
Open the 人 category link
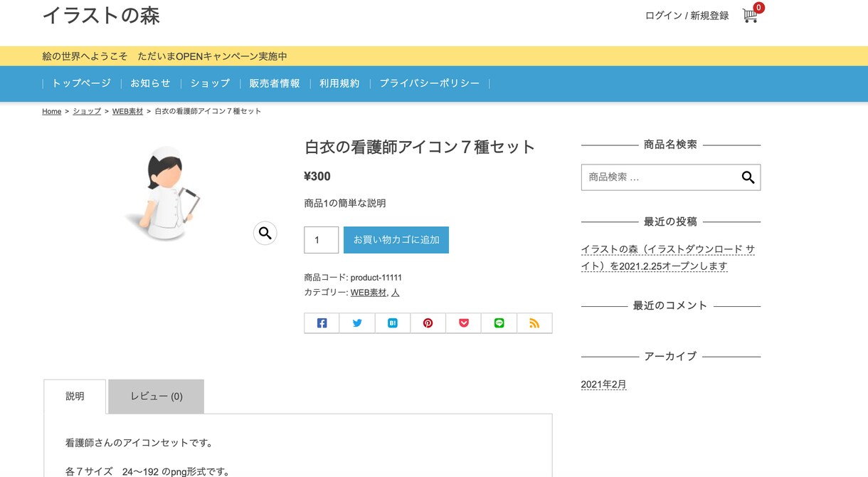[396, 293]
